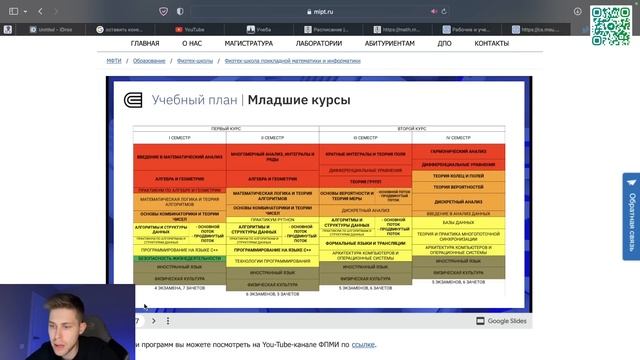Click the I СЕМЕСТР column header
The image size is (640, 360).
[x=180, y=138]
